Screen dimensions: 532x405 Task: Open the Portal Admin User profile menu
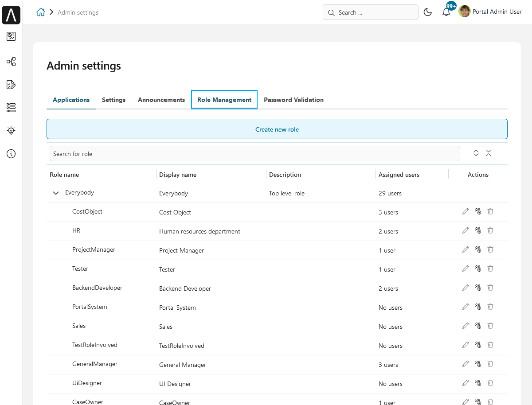point(490,12)
